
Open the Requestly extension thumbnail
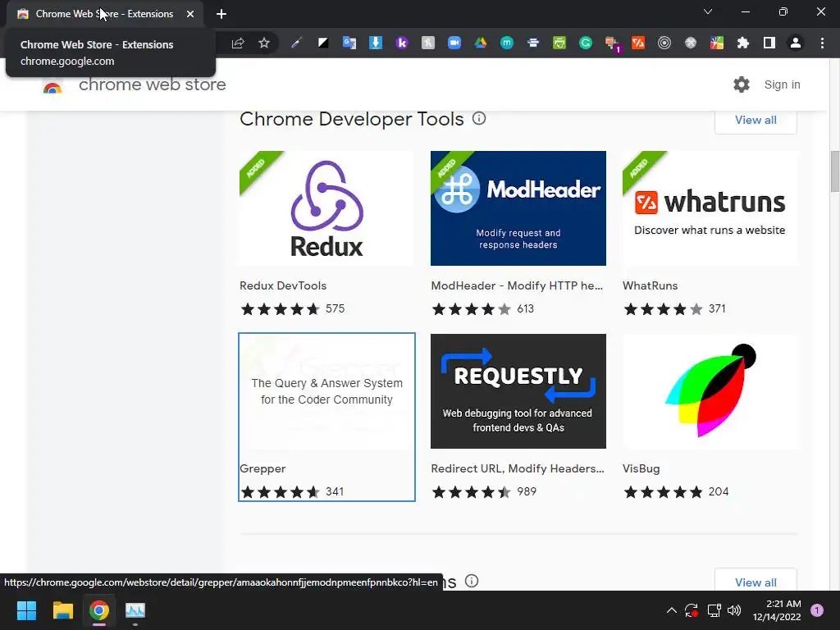click(x=518, y=391)
